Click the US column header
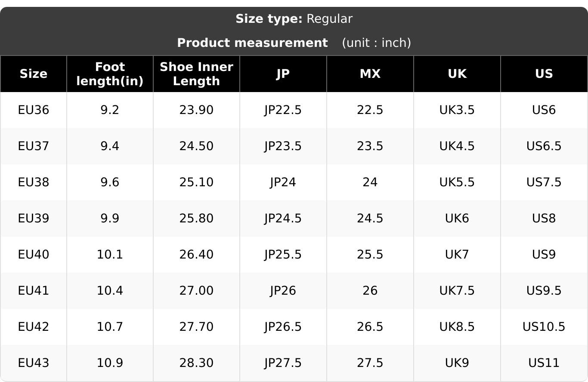The image size is (588, 382). pyautogui.click(x=544, y=74)
